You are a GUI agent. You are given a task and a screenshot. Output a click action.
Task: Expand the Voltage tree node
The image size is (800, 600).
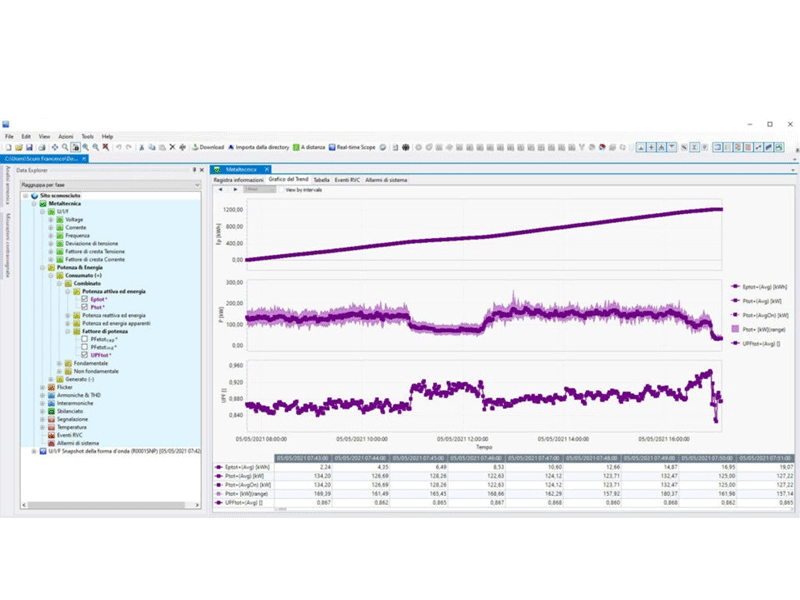(x=51, y=219)
